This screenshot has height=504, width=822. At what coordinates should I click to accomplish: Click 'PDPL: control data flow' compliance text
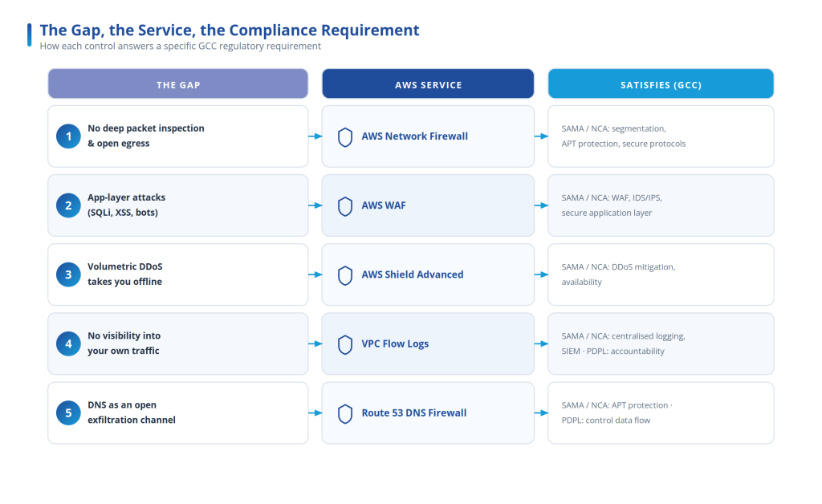(x=605, y=421)
